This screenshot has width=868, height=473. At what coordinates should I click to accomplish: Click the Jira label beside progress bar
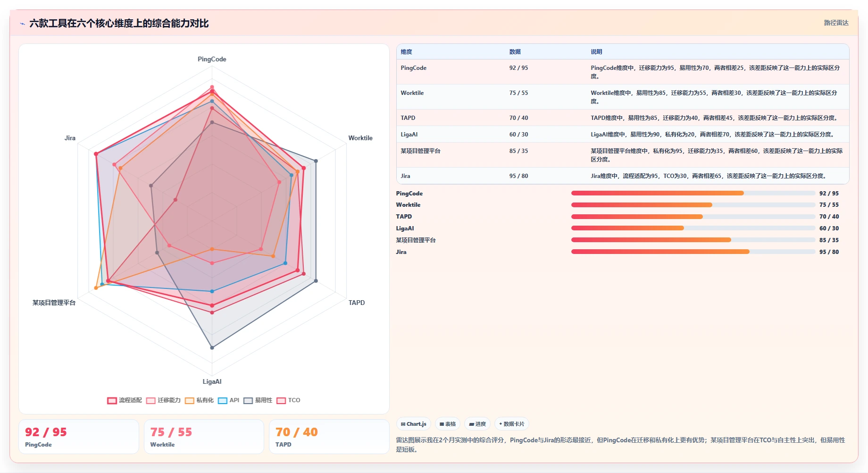[x=401, y=252]
